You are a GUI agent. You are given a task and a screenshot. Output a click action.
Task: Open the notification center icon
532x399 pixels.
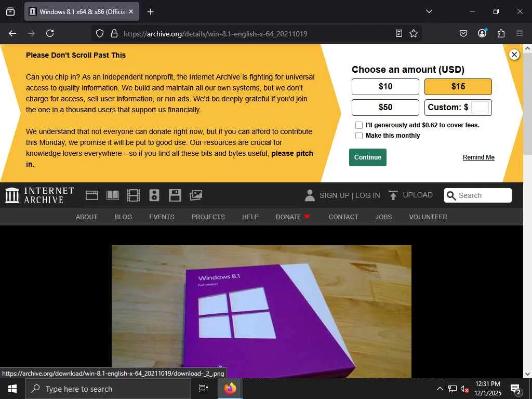click(516, 389)
